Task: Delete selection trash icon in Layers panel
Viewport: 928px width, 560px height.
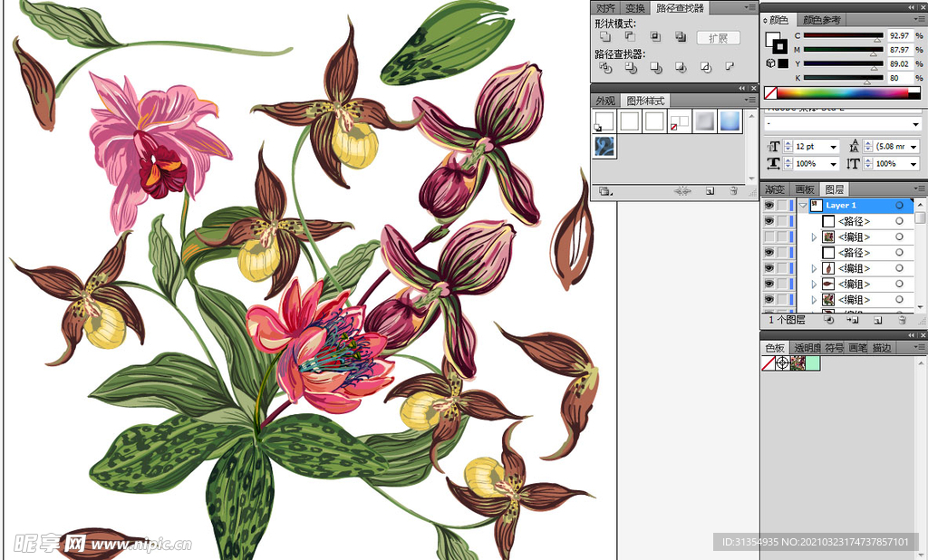Action: pos(902,320)
